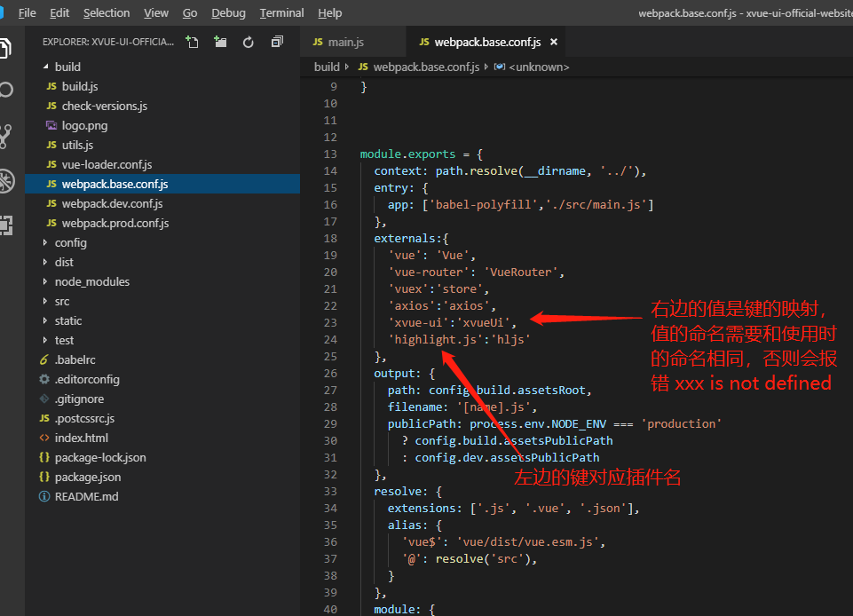Click the New Folder icon in Explorer
Image resolution: width=853 pixels, height=616 pixels.
pyautogui.click(x=220, y=42)
